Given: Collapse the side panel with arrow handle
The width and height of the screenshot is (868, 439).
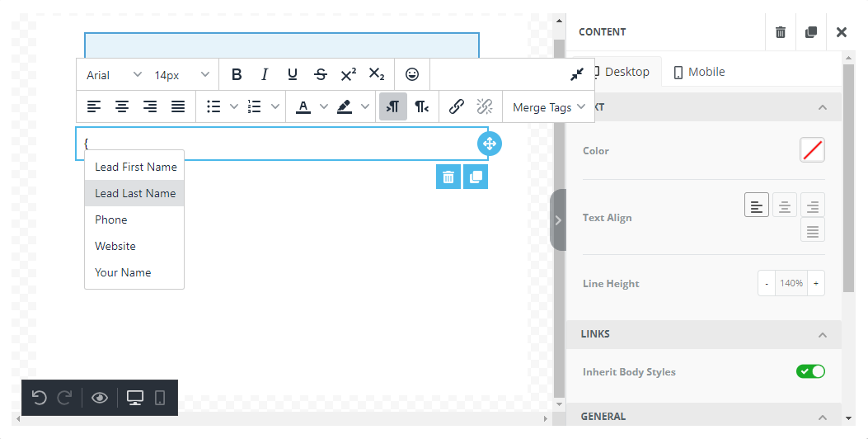Looking at the screenshot, I should [558, 219].
